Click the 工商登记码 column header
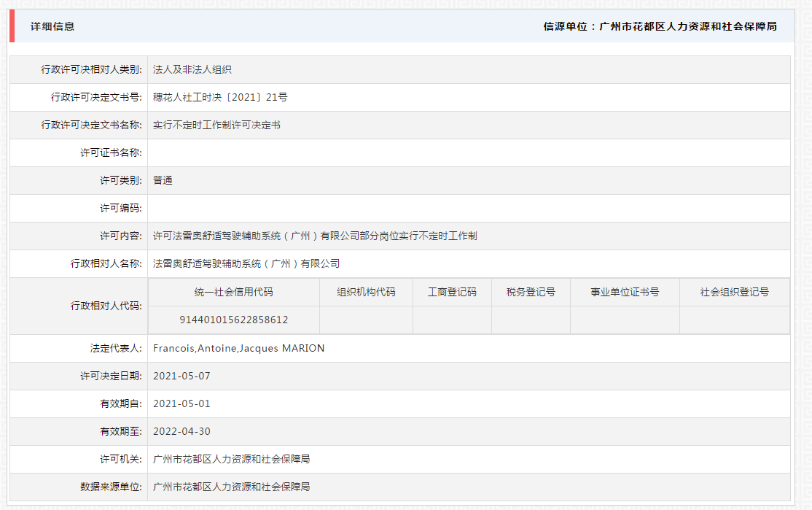The height and width of the screenshot is (510, 812). coord(452,293)
